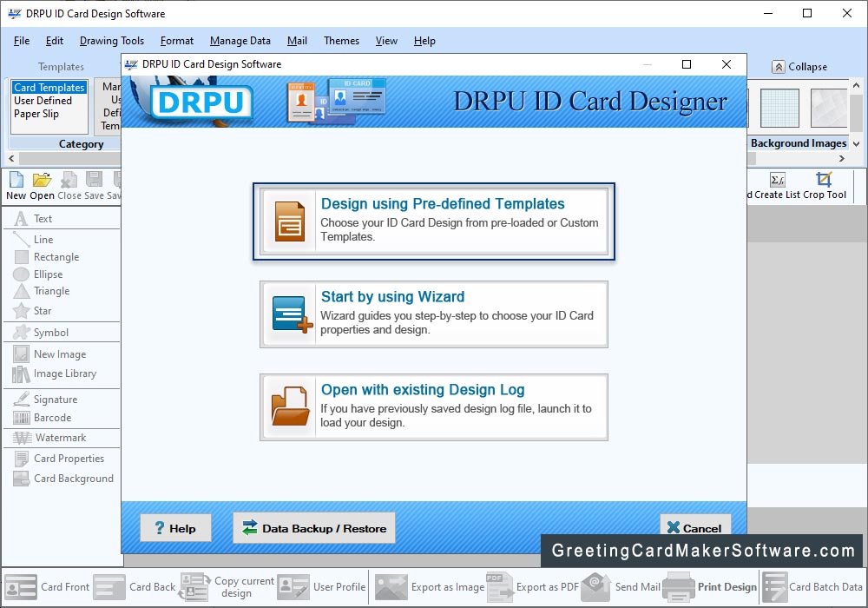Choose Open with existing Design Log

point(434,407)
